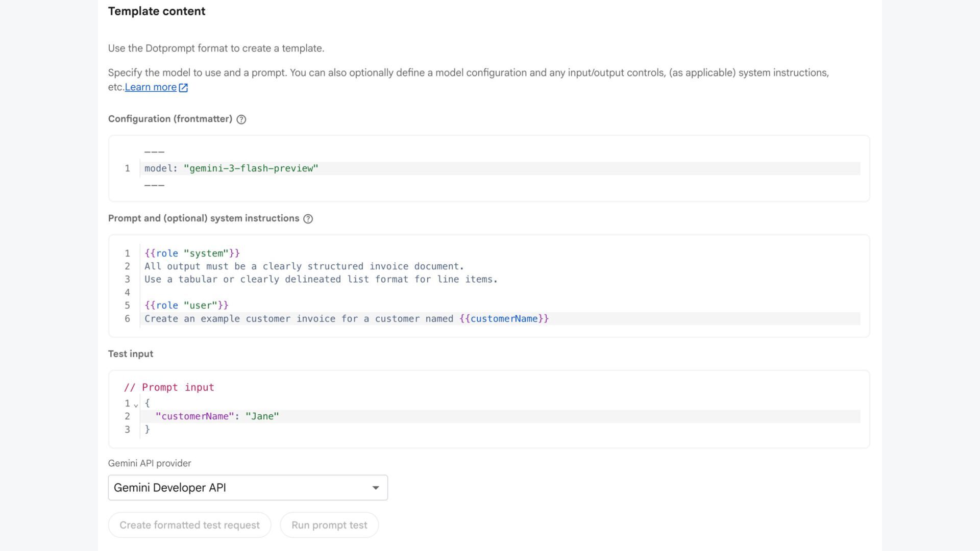The image size is (980, 551).
Task: Click the customerName Jane line in Test input
Action: [x=217, y=416]
